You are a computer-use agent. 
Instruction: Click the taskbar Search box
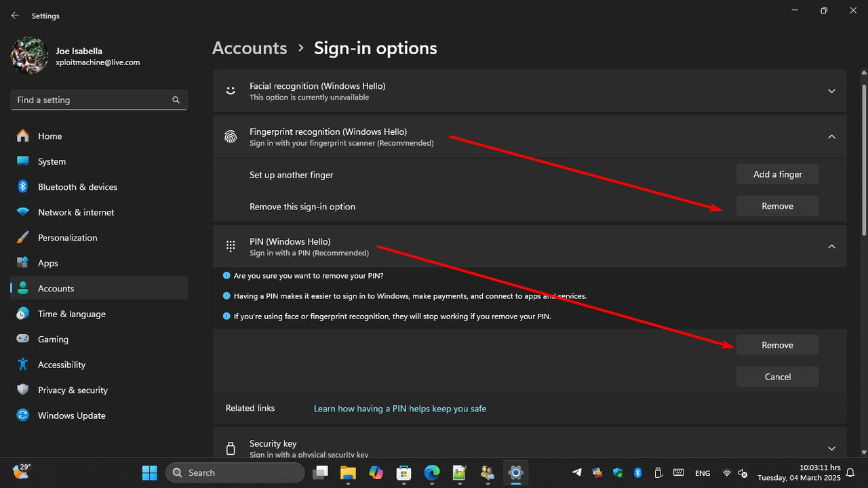coord(235,472)
